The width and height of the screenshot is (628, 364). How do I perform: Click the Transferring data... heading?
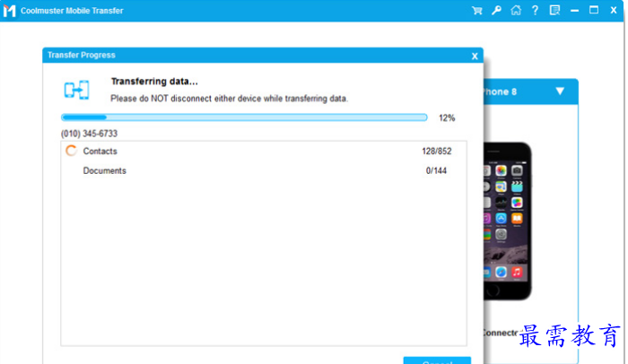coord(154,82)
